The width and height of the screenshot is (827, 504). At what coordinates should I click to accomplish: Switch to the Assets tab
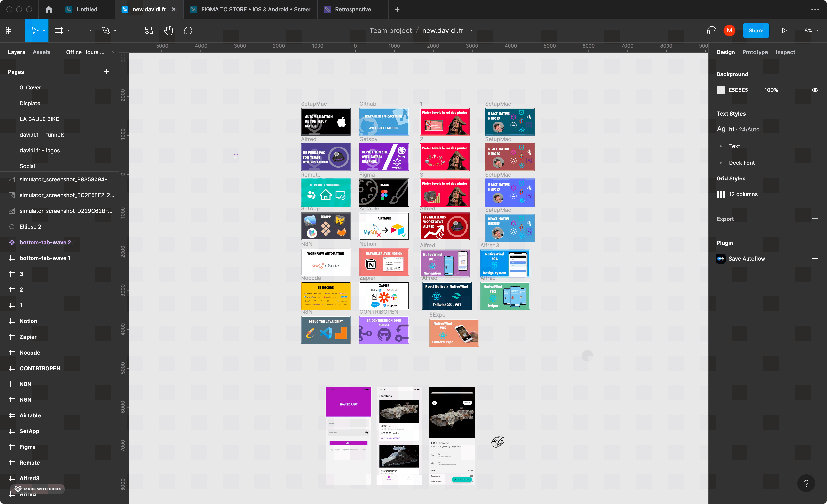point(42,52)
